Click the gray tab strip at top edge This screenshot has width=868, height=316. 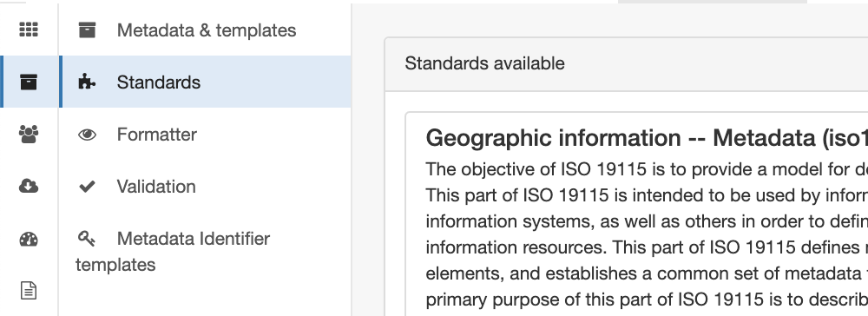pos(713,2)
